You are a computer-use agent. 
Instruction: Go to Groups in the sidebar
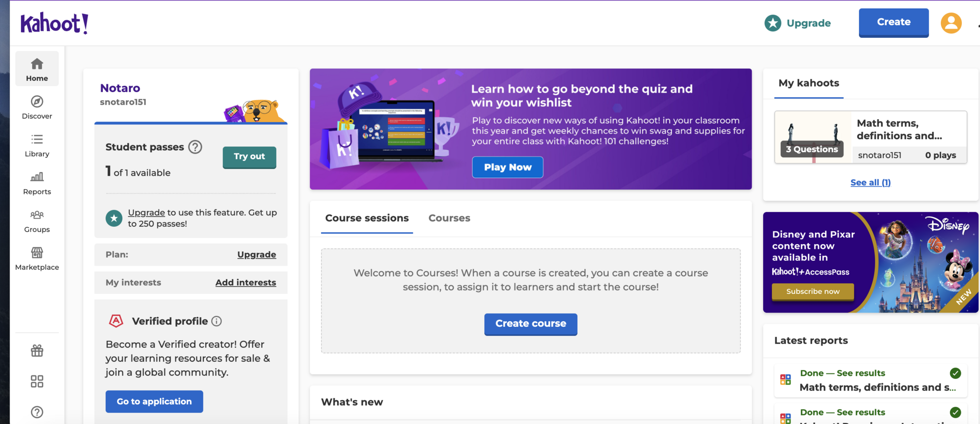click(37, 215)
